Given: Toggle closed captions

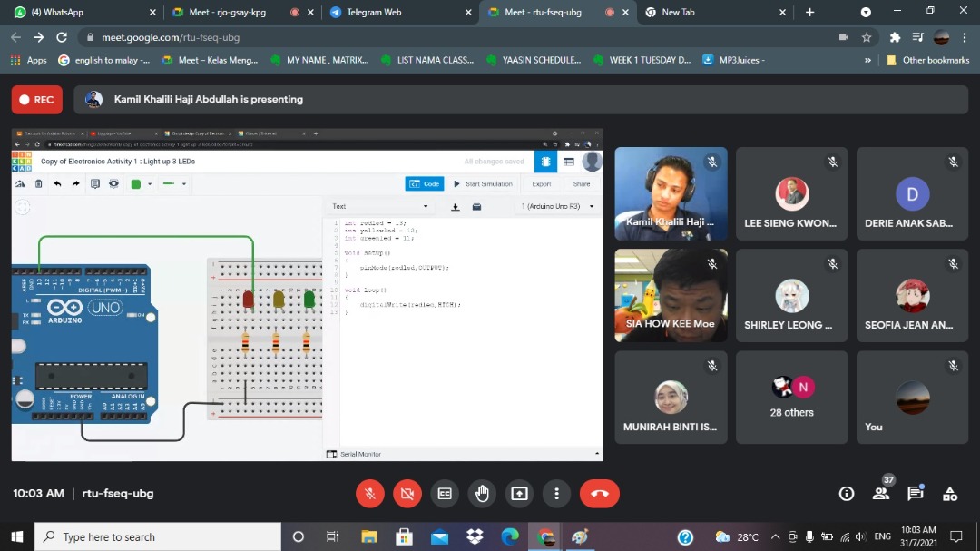Looking at the screenshot, I should point(445,494).
